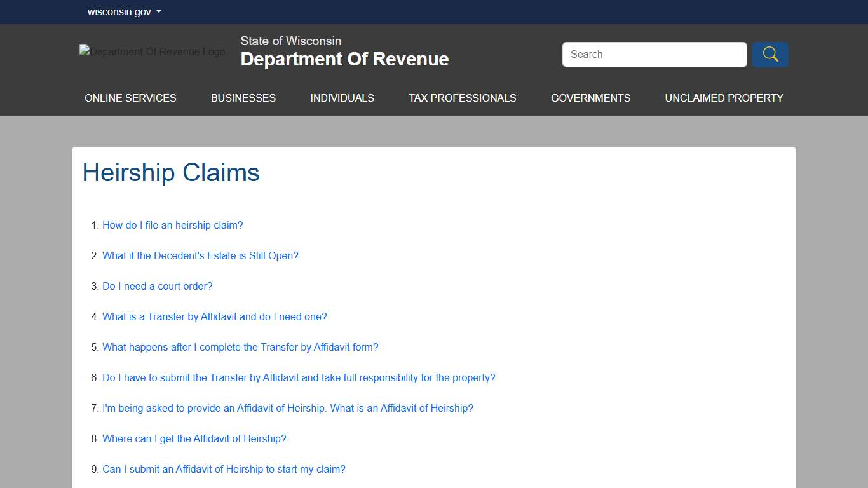The image size is (868, 488).
Task: Select 'Do I need a court order?' question
Action: click(157, 286)
